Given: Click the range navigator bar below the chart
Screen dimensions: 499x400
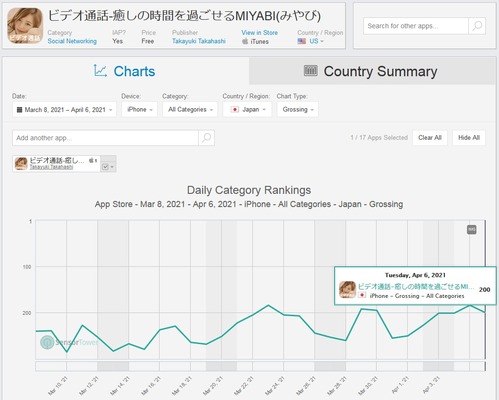Looking at the screenshot, I should [x=260, y=366].
